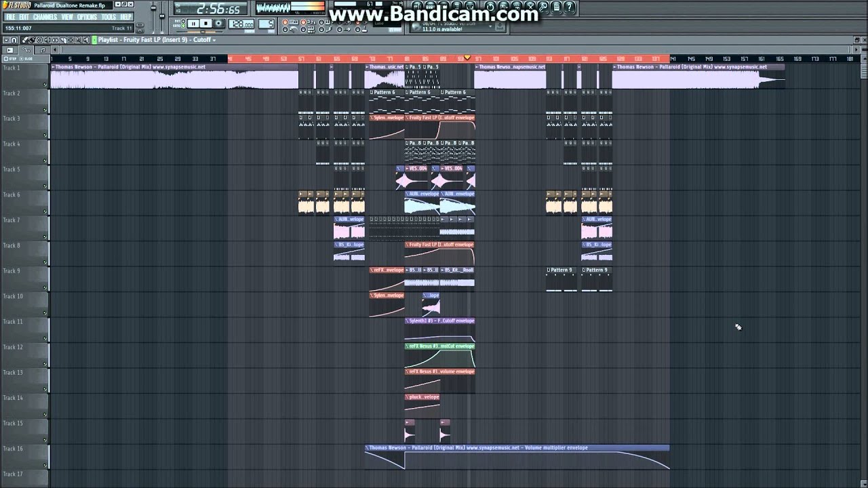Open dropdown after Playlist title 'Cutoff'
The image size is (868, 488).
coord(214,40)
